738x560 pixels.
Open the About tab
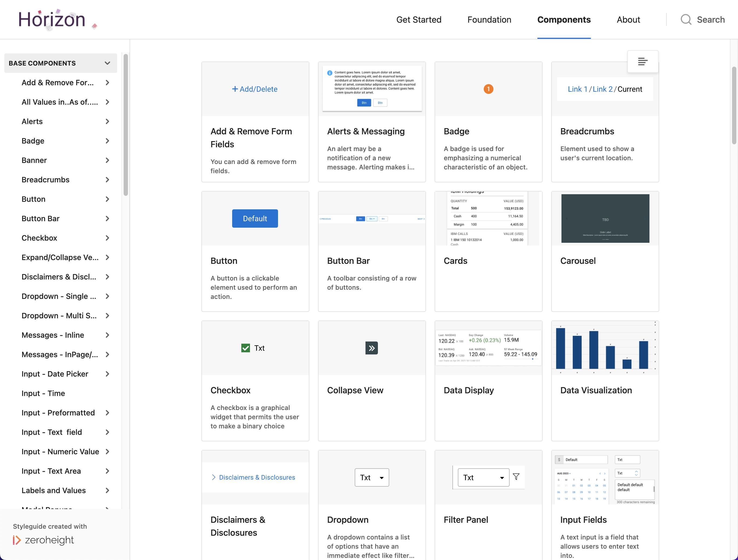pyautogui.click(x=628, y=20)
